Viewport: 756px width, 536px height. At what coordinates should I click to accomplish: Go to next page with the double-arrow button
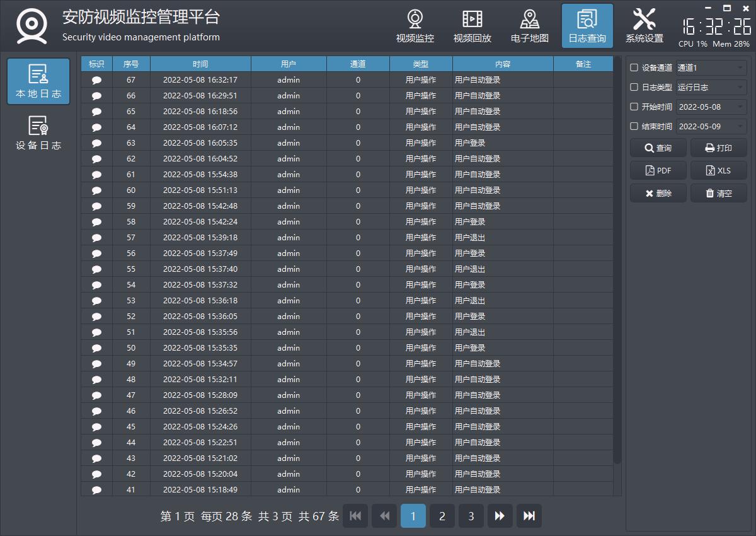click(x=500, y=516)
